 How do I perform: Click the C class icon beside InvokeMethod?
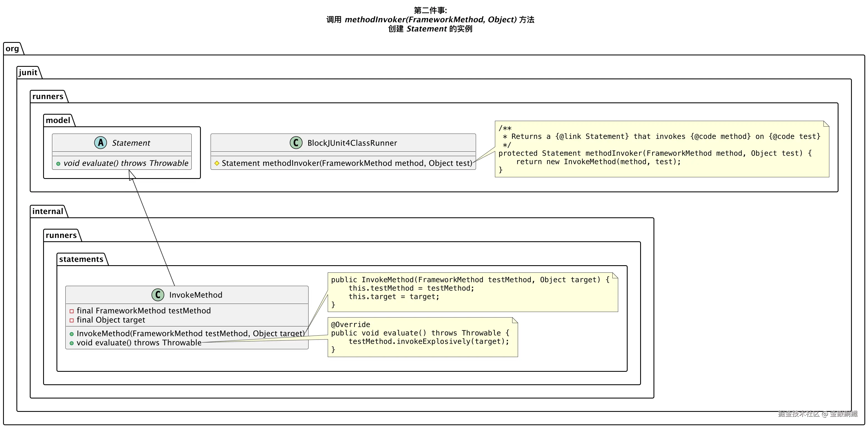[158, 294]
